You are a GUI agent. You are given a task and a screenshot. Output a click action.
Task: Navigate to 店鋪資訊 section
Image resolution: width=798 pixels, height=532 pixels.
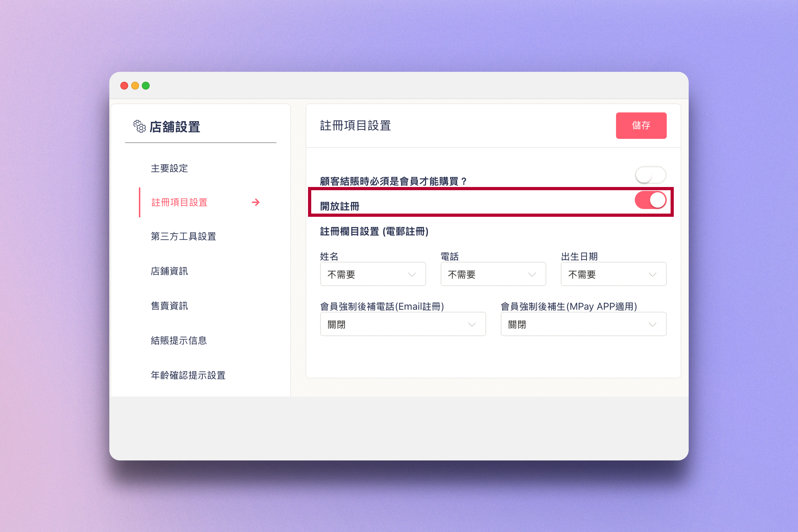169,271
